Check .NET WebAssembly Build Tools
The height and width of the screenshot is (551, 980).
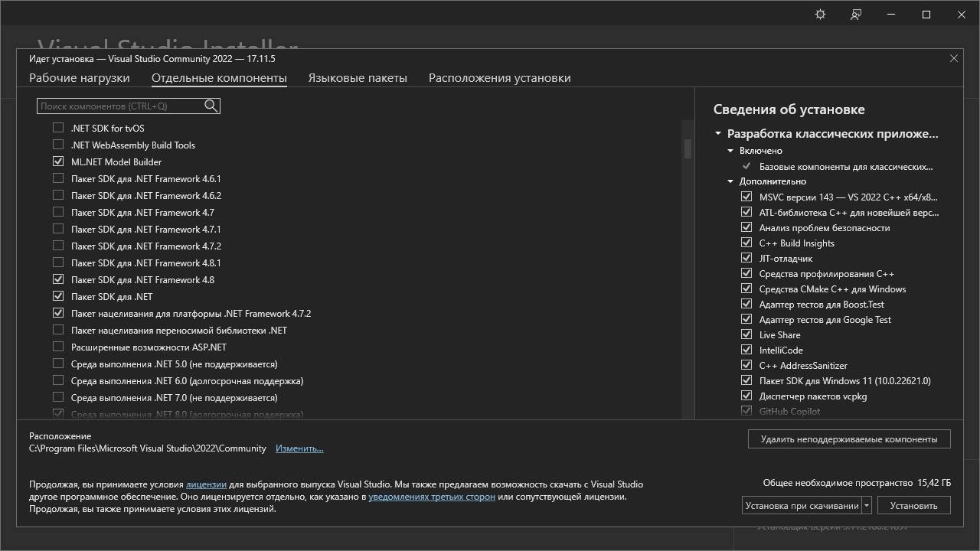point(58,145)
